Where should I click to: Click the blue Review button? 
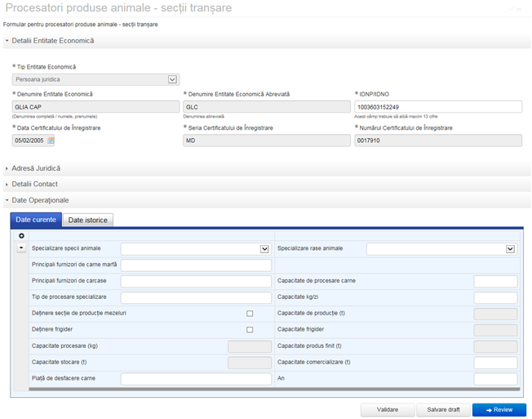[x=499, y=409]
